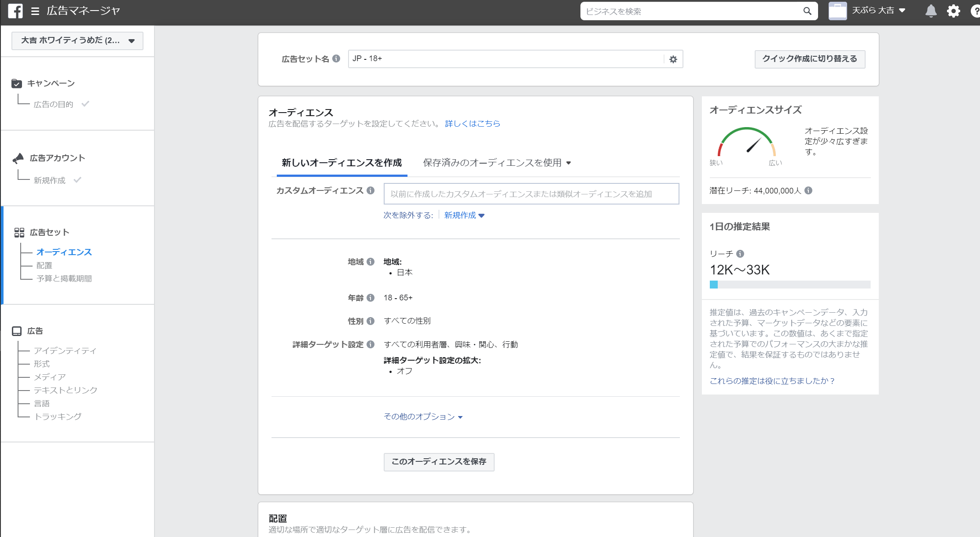Click the Facebook logo icon
Screen dimensions: 980x537
[15, 11]
